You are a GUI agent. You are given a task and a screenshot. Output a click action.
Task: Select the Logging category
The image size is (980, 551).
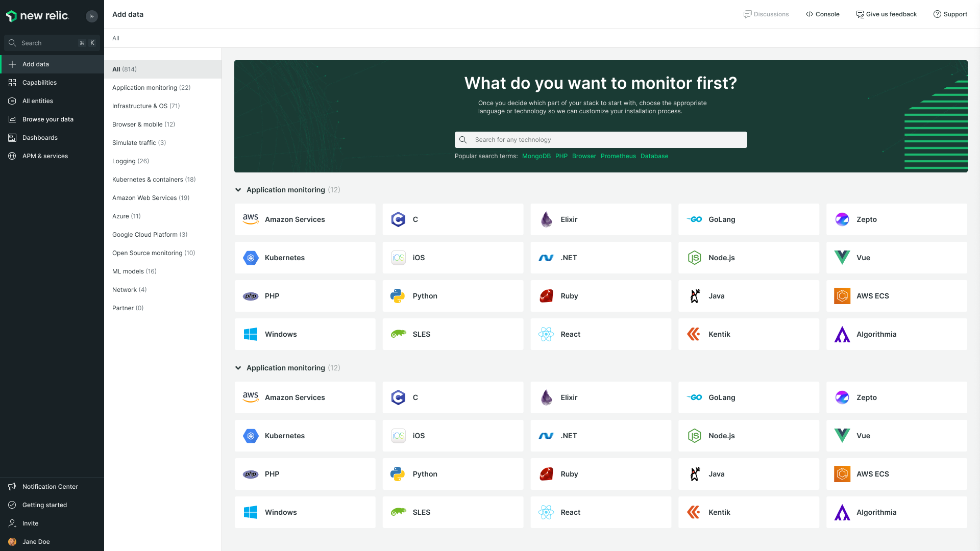pyautogui.click(x=163, y=161)
